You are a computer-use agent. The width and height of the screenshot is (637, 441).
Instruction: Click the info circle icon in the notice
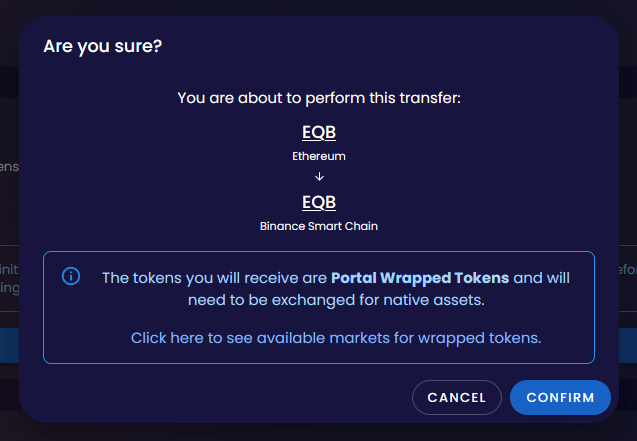pyautogui.click(x=71, y=276)
